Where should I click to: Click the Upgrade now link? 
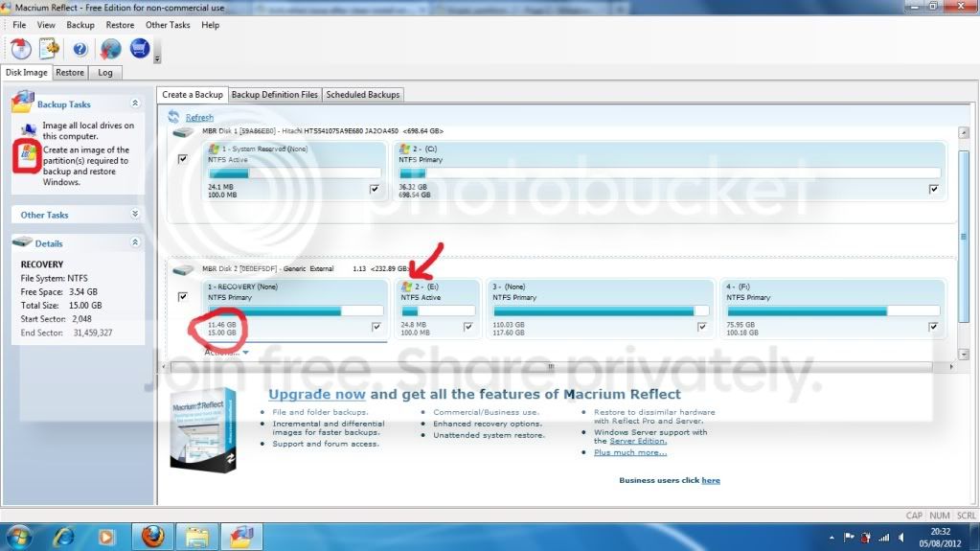(317, 394)
